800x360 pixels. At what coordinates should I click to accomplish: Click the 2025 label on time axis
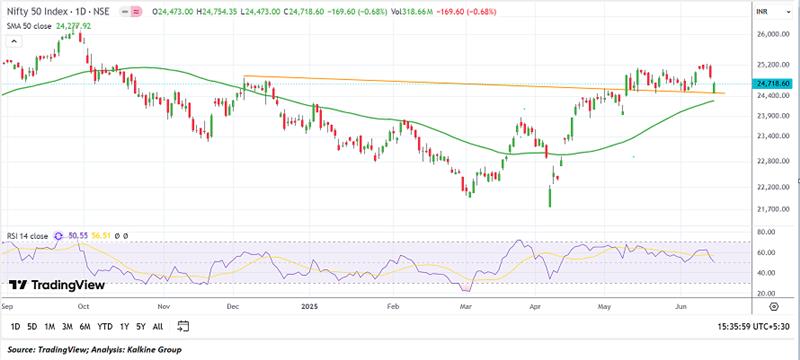pos(309,306)
